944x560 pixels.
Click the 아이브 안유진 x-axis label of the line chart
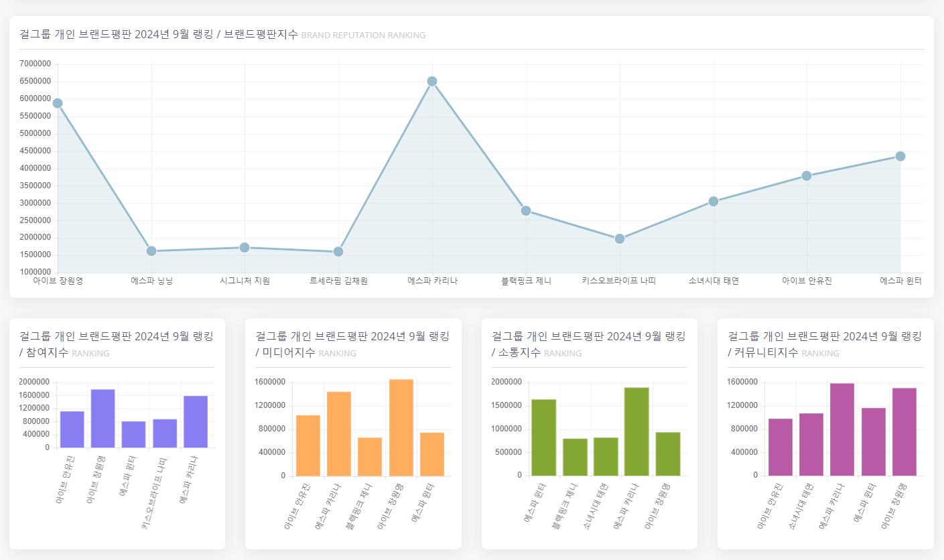click(x=807, y=281)
